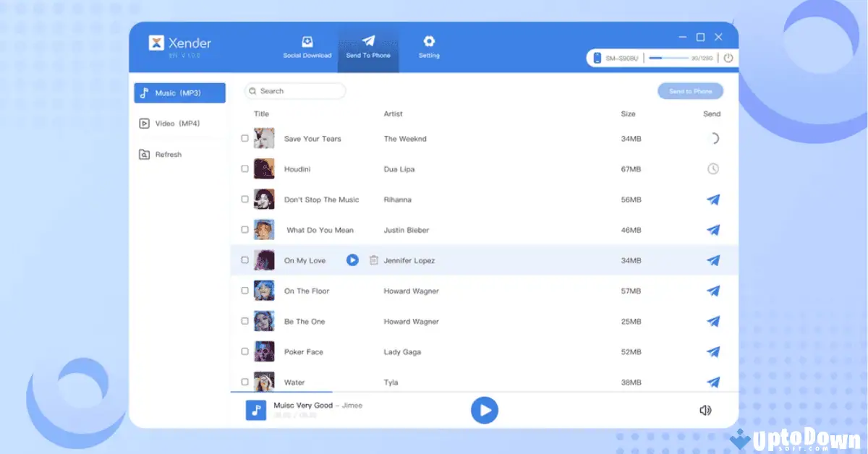This screenshot has width=868, height=454.
Task: Select the checkbox next to What Do You Mean
Action: [245, 230]
